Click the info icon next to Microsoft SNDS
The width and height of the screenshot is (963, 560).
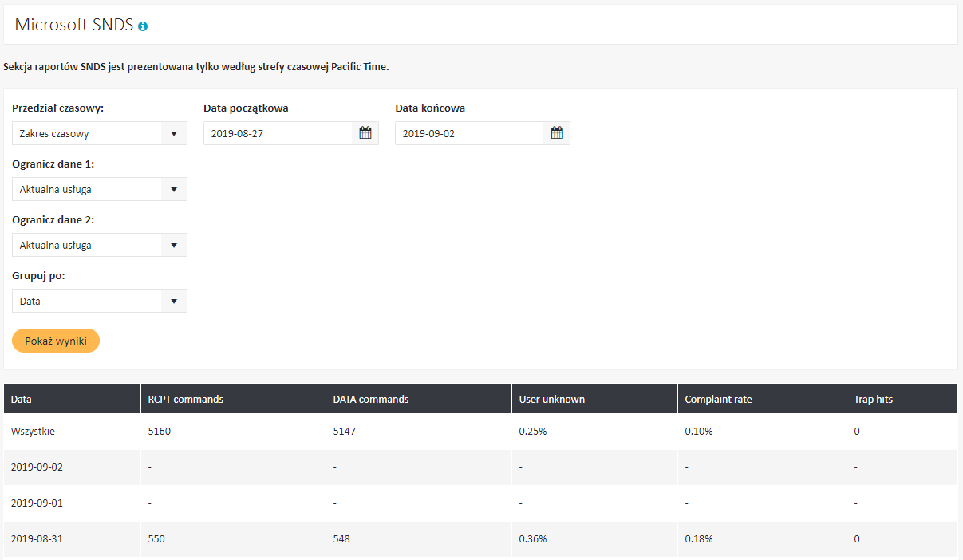pyautogui.click(x=143, y=26)
